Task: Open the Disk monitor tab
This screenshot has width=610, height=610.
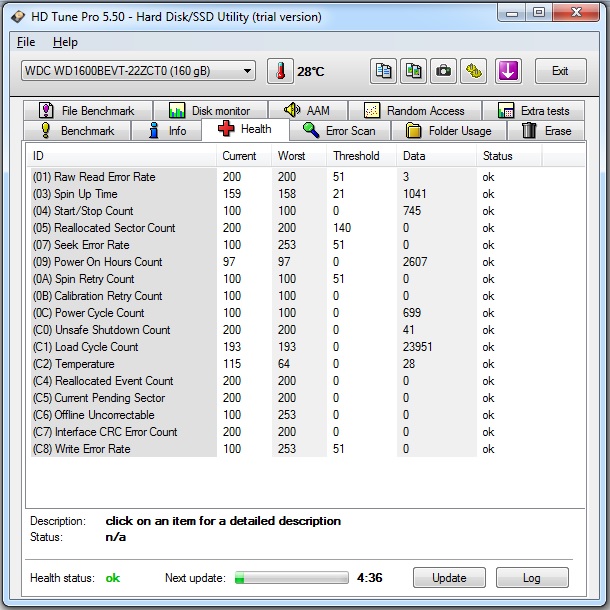Action: click(x=210, y=111)
